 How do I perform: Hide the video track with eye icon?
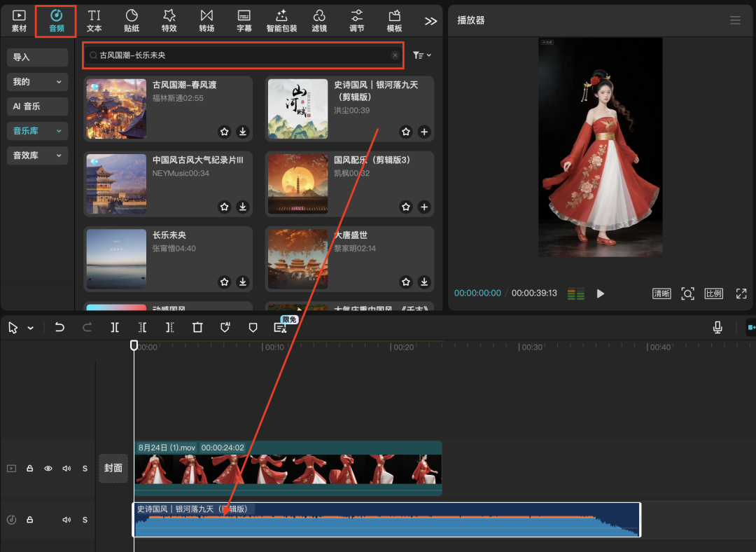48,469
